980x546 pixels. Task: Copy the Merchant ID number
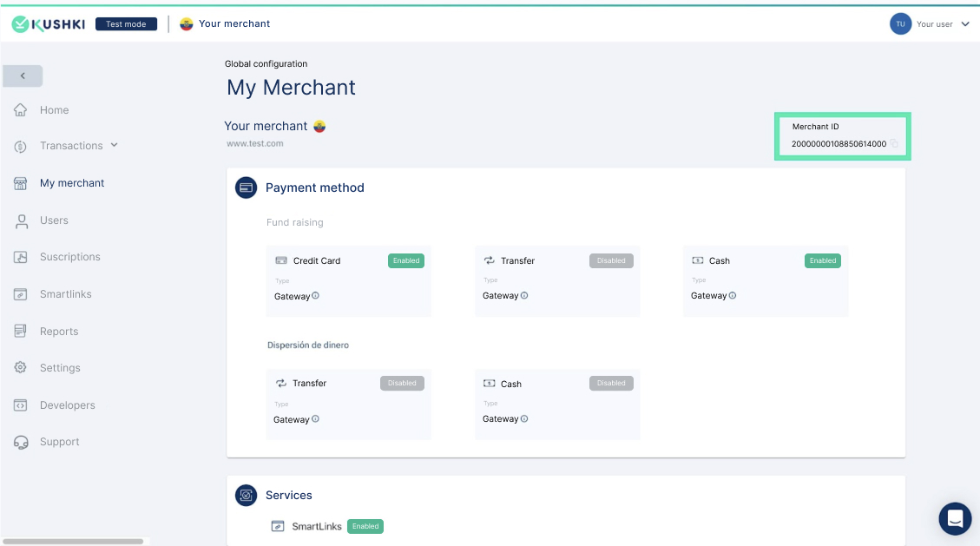894,144
